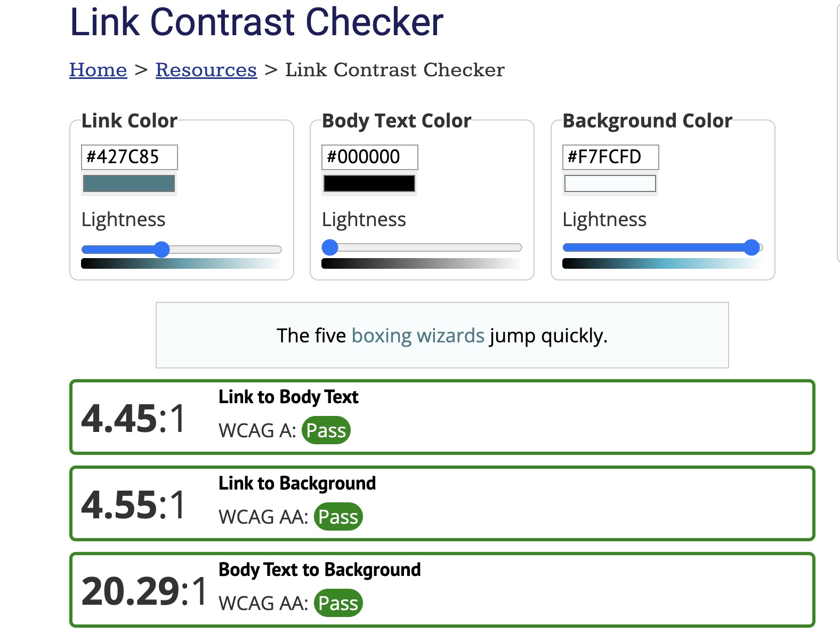Click the Link Color swatch preview
The height and width of the screenshot is (641, 840).
pos(128,184)
